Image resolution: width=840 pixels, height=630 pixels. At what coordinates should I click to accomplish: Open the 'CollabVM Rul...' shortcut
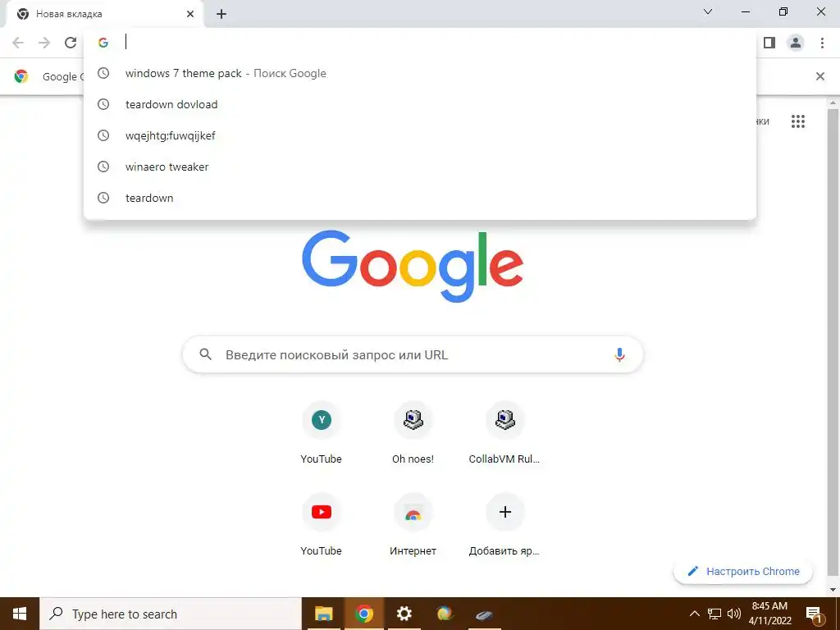[x=504, y=434]
